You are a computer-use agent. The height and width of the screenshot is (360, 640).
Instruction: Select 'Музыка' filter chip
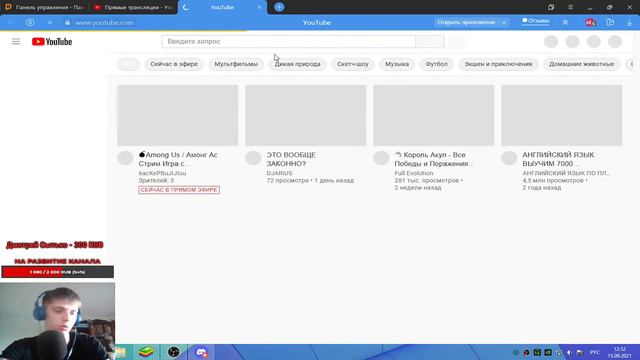pyautogui.click(x=397, y=64)
